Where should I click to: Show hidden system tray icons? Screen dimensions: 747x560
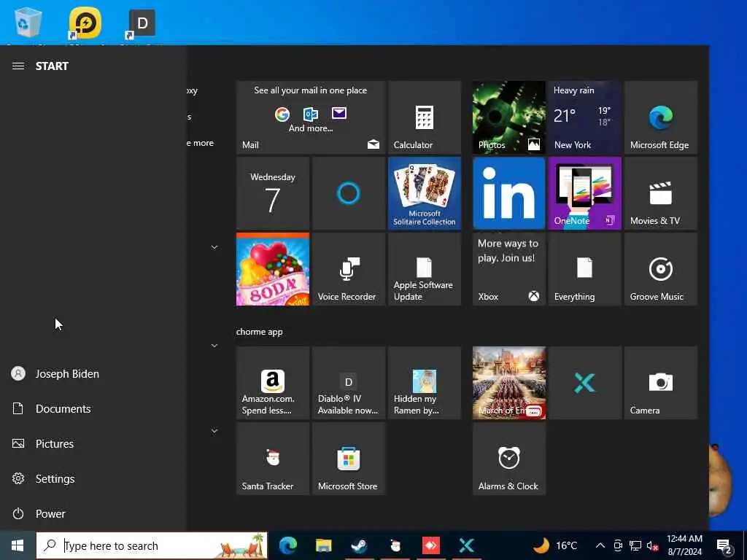click(600, 545)
